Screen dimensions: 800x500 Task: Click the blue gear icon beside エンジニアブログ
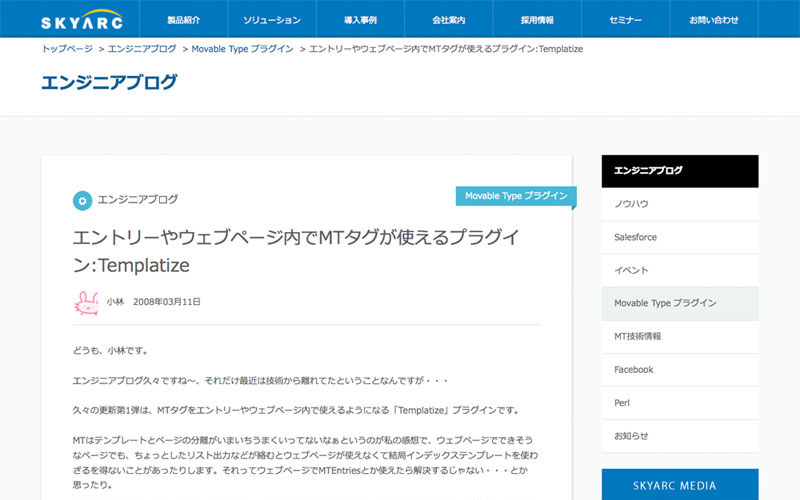tap(83, 201)
